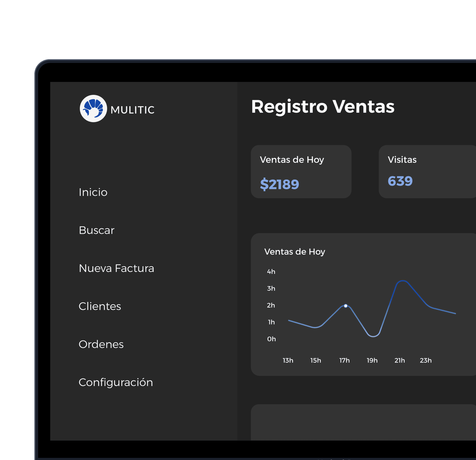
Task: Select the 13h axis label
Action: coord(288,361)
